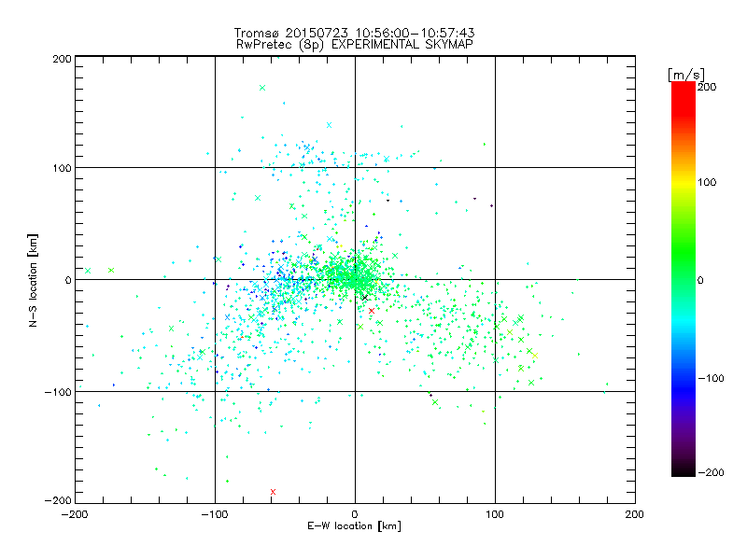Click the colorbar's '-200' tick label

711,472
